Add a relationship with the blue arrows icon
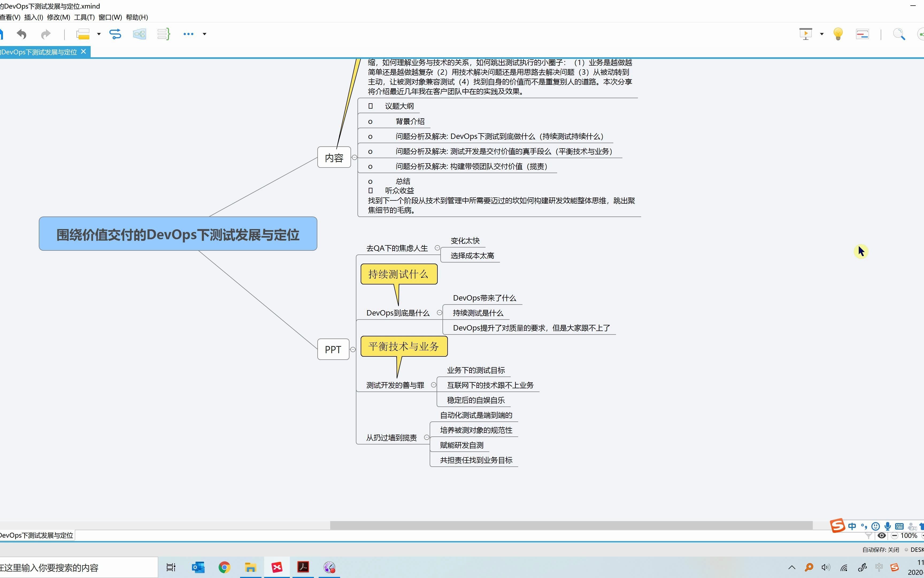924x578 pixels. point(115,34)
